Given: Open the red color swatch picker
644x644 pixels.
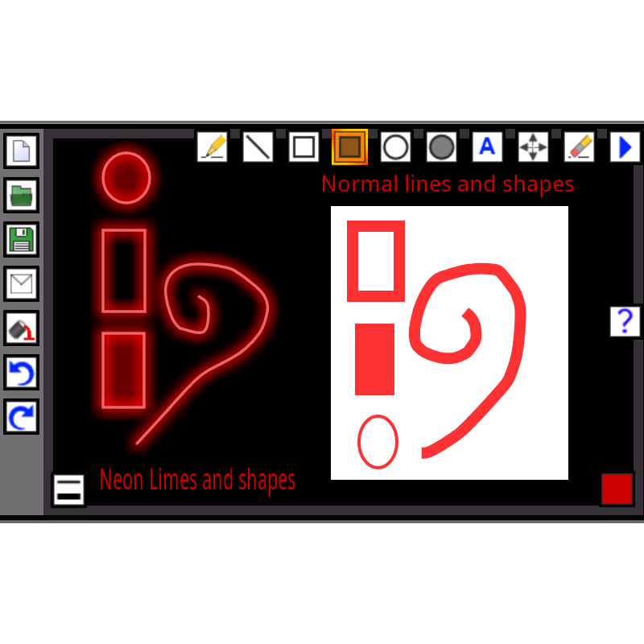Looking at the screenshot, I should click(x=617, y=489).
